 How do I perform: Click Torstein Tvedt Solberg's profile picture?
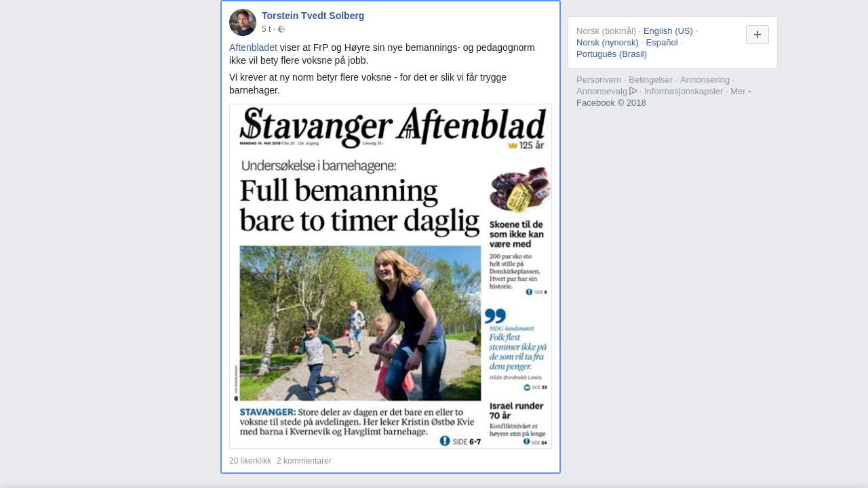[243, 22]
